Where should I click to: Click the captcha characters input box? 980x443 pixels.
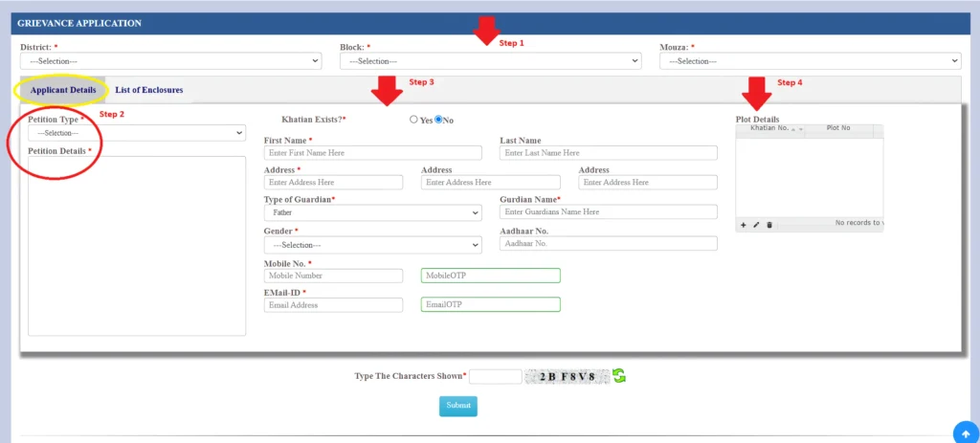(x=495, y=376)
